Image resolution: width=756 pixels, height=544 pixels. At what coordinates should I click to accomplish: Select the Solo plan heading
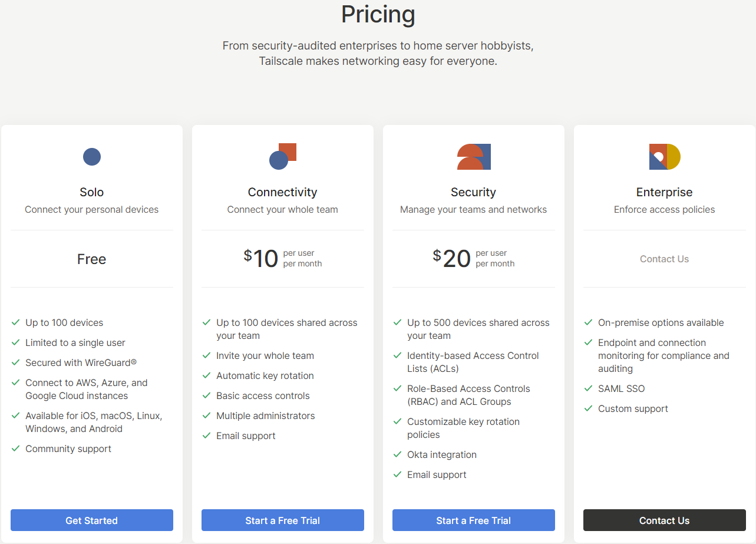92,192
